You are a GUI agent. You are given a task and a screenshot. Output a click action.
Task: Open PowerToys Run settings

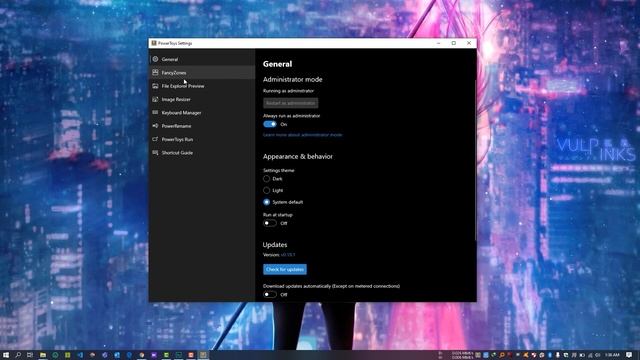click(202, 139)
